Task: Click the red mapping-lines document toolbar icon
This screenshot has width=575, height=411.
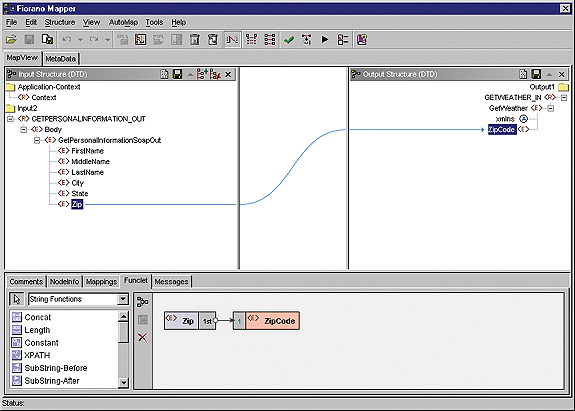Action: pos(140,39)
